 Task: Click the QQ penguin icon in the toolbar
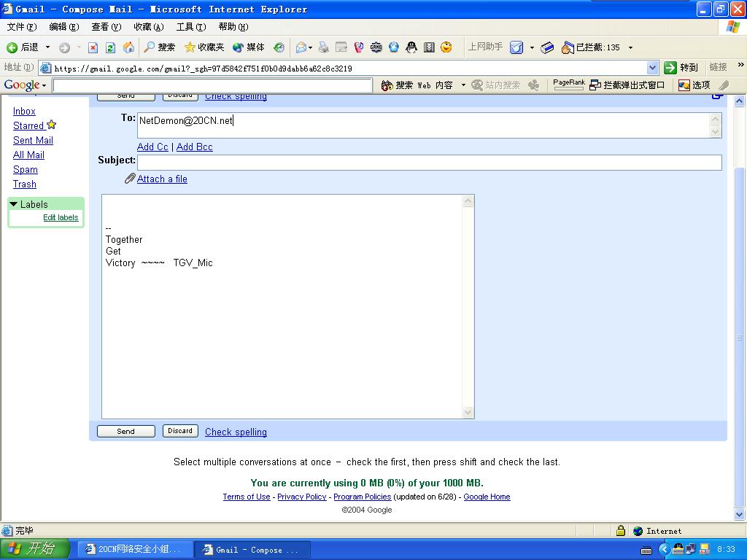click(x=411, y=47)
